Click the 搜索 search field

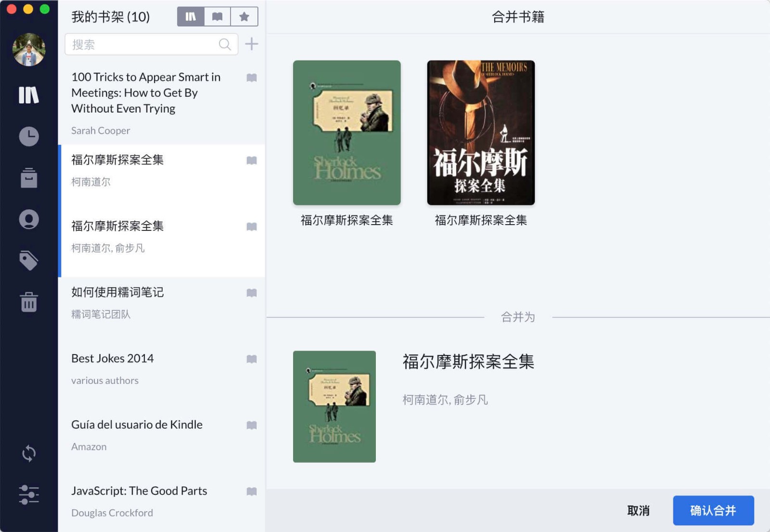click(151, 44)
